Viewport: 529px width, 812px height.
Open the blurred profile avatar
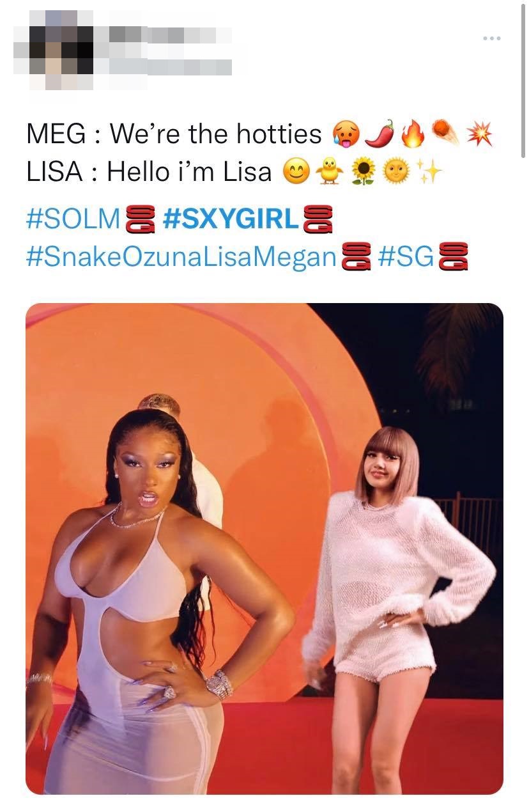pos(53,50)
